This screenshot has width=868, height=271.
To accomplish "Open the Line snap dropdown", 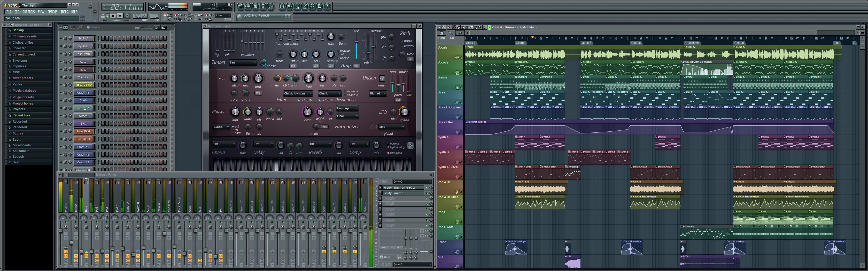I will pos(223,15).
